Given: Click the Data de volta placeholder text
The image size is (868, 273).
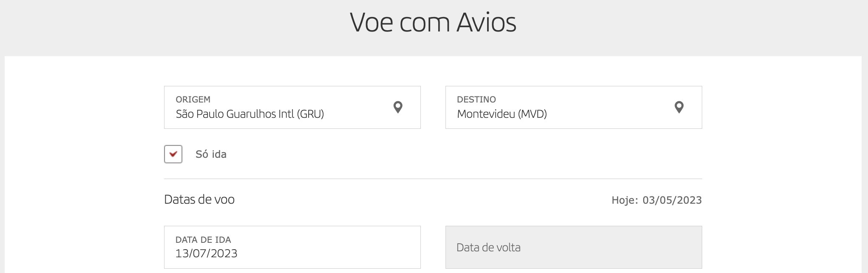Looking at the screenshot, I should [x=488, y=247].
